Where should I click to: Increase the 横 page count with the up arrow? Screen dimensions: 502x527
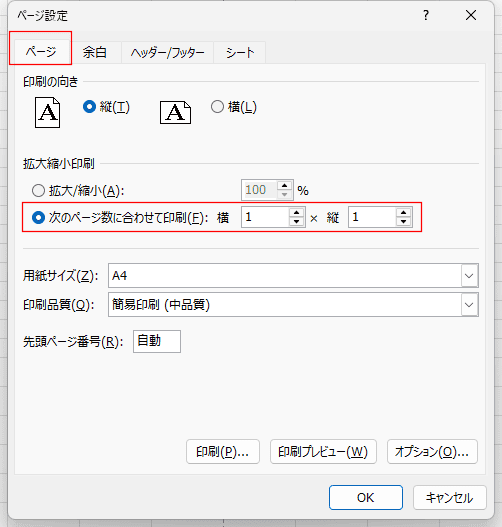[x=296, y=212]
